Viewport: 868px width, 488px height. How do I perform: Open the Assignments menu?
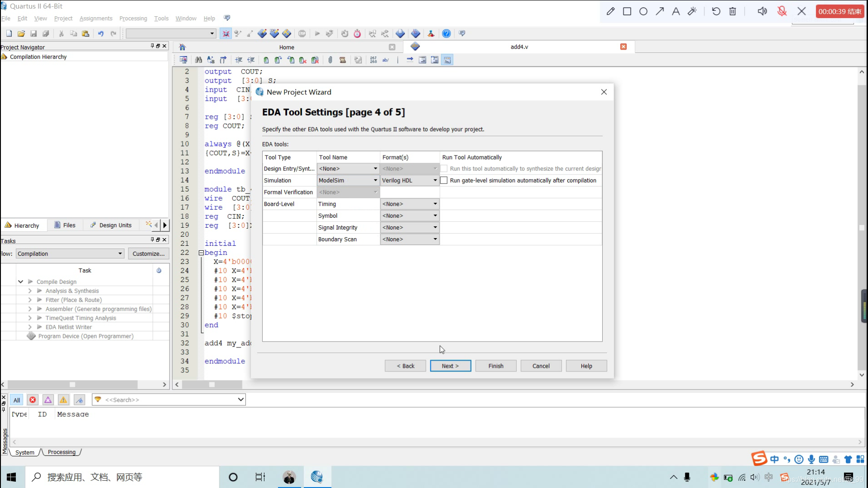coord(96,19)
